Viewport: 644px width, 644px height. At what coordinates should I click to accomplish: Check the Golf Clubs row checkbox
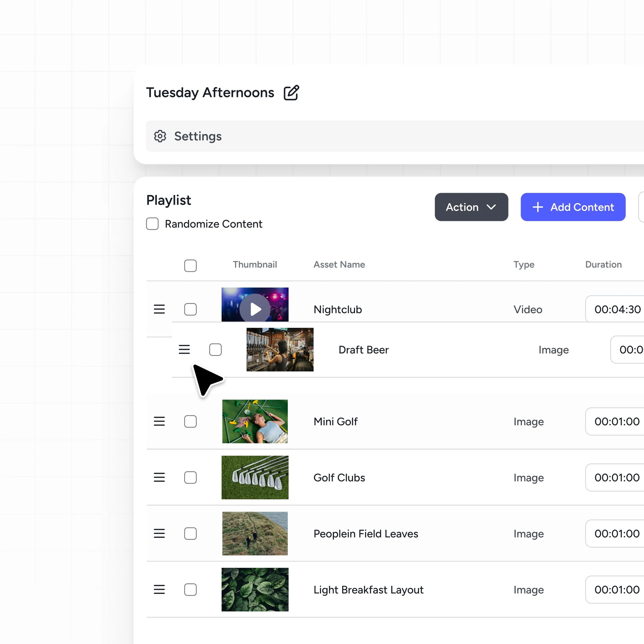[190, 477]
